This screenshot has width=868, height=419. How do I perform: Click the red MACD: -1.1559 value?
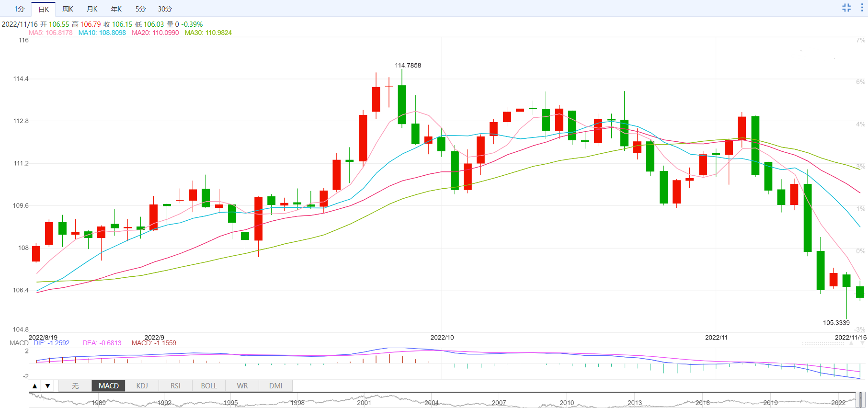[154, 343]
